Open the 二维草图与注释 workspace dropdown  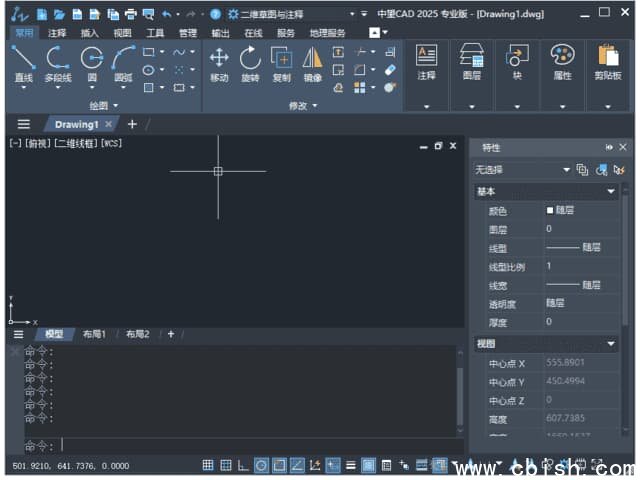(x=352, y=14)
